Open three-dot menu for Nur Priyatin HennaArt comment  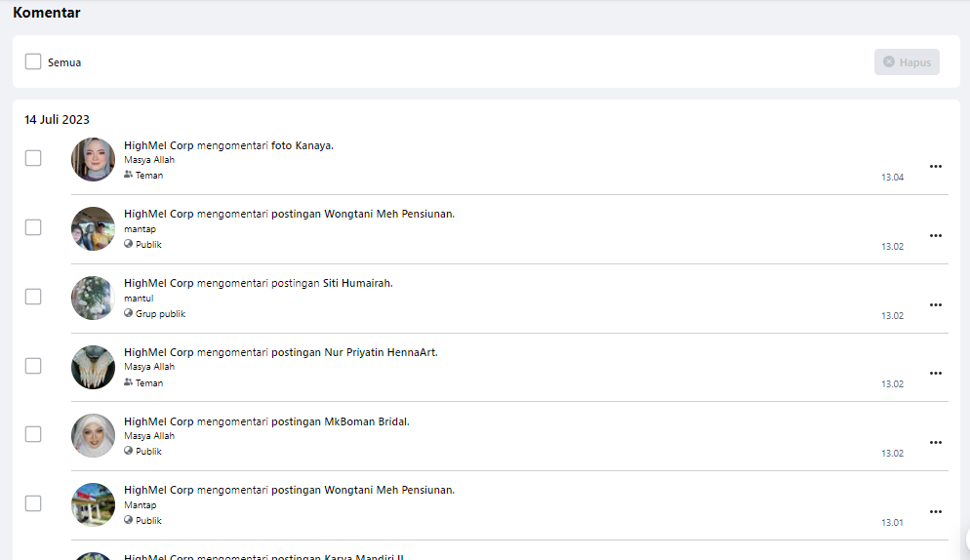[935, 374]
